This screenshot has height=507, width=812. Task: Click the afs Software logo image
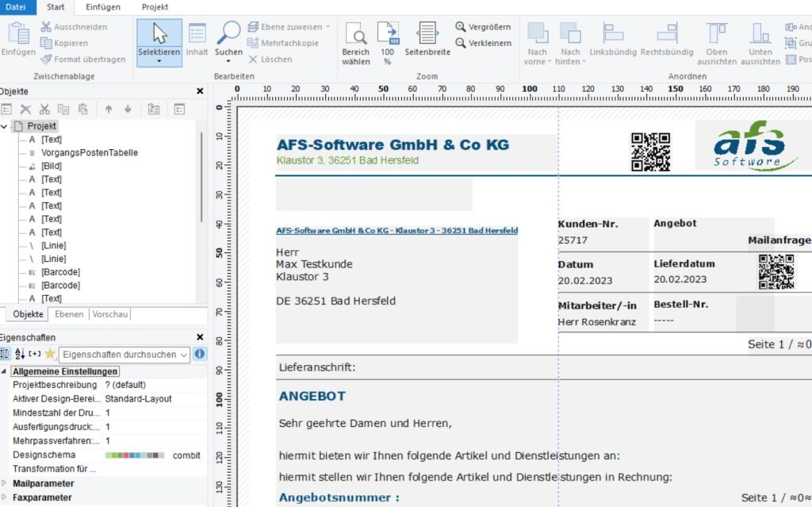756,146
